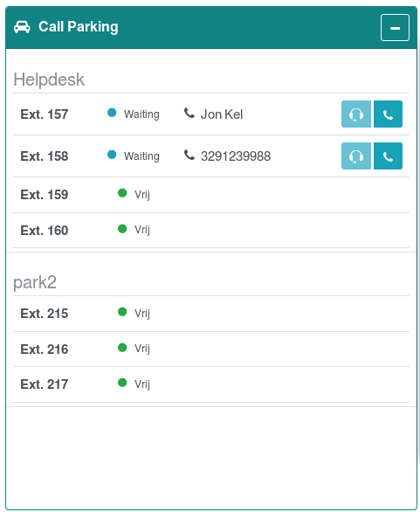Select the Ext. 159 label
The width and height of the screenshot is (420, 512).
click(x=45, y=195)
